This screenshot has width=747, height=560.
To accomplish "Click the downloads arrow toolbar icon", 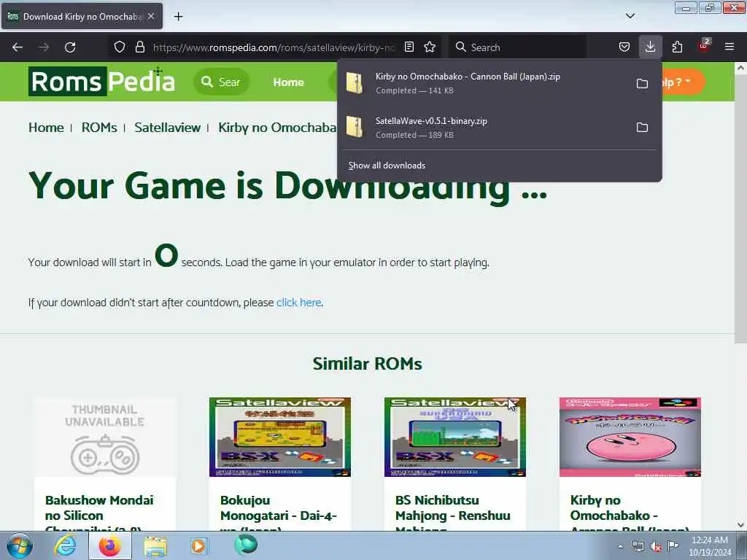I will pos(650,47).
